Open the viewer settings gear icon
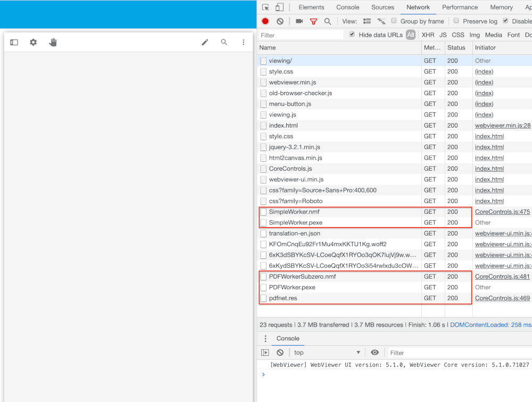 point(34,43)
